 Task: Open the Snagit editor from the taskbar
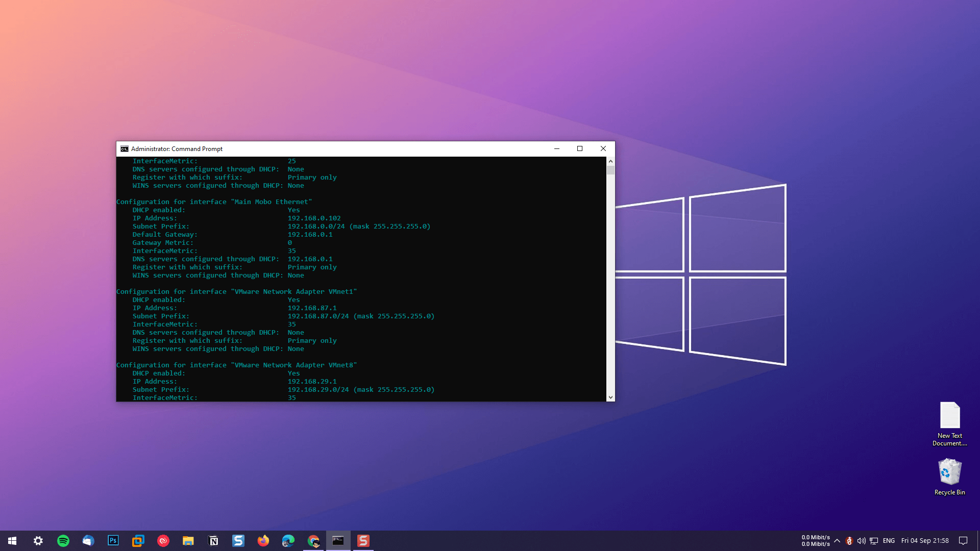tap(363, 540)
